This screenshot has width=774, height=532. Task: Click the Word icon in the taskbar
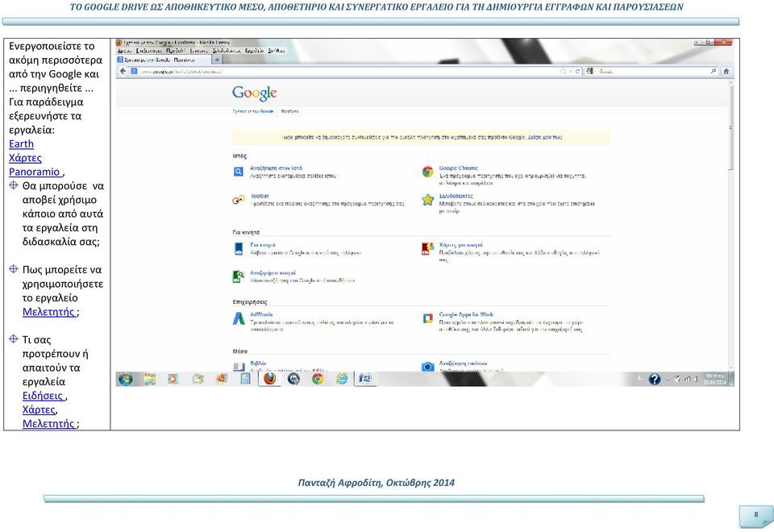pos(365,379)
